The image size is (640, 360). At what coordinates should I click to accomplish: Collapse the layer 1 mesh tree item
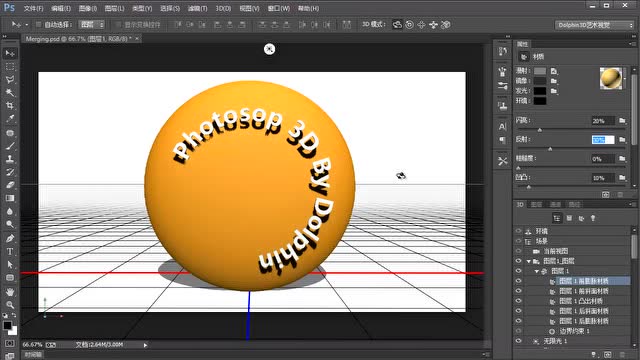click(x=537, y=271)
